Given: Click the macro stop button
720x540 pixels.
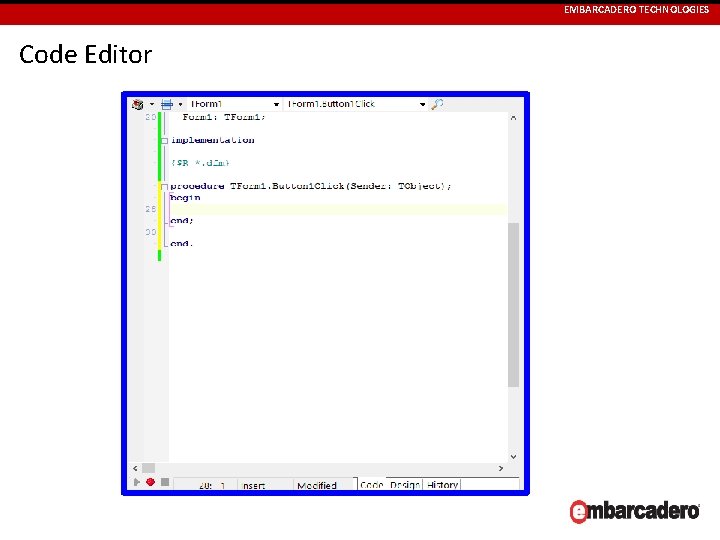Looking at the screenshot, I should (x=165, y=482).
